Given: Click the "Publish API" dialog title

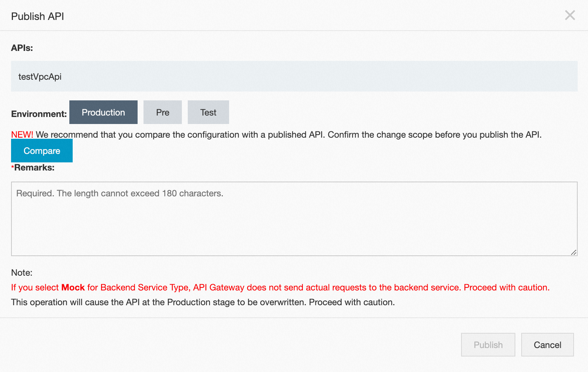Looking at the screenshot, I should tap(38, 17).
